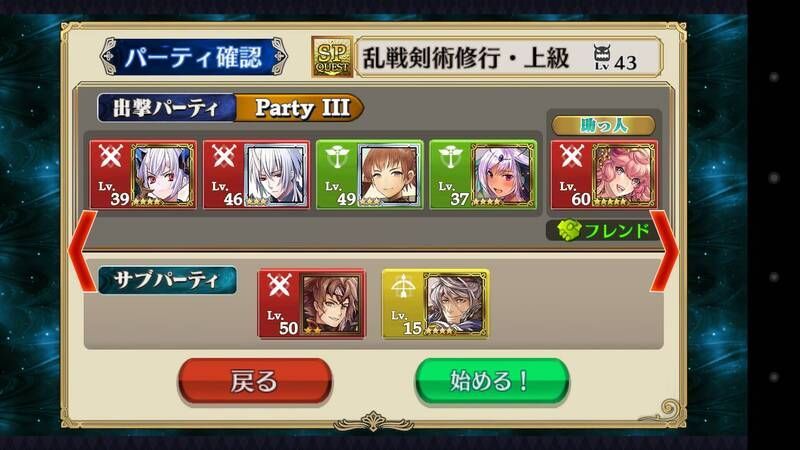Click the enemy level demon icon
The width and height of the screenshot is (800, 450).
click(602, 56)
